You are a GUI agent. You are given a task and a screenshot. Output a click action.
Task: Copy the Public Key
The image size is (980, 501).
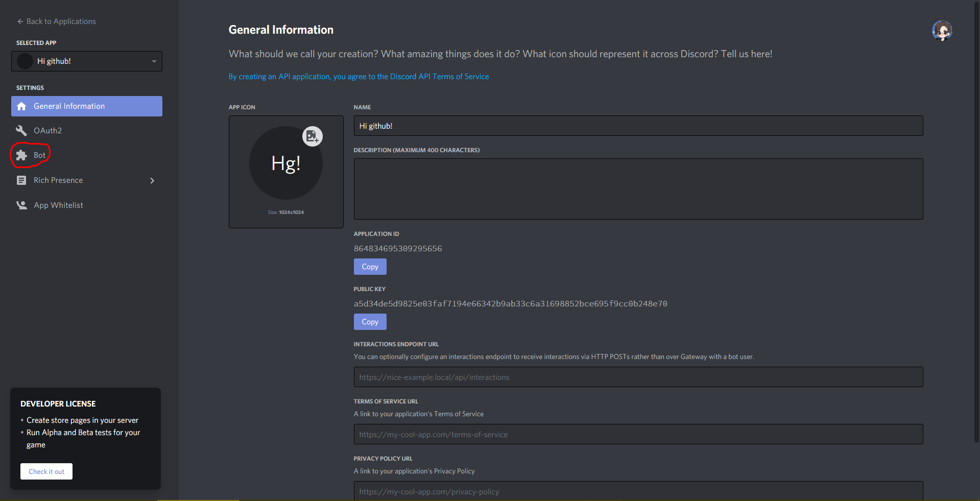point(370,322)
